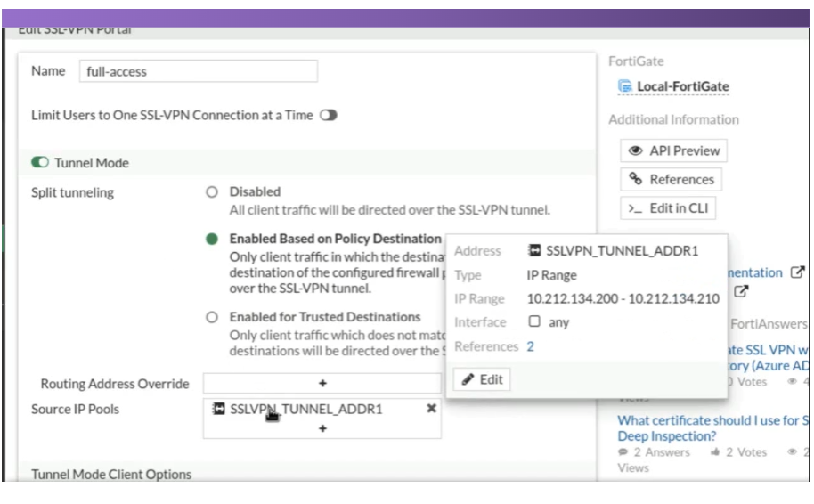The height and width of the screenshot is (504, 814).
Task: Open Edit in CLI
Action: tap(668, 208)
